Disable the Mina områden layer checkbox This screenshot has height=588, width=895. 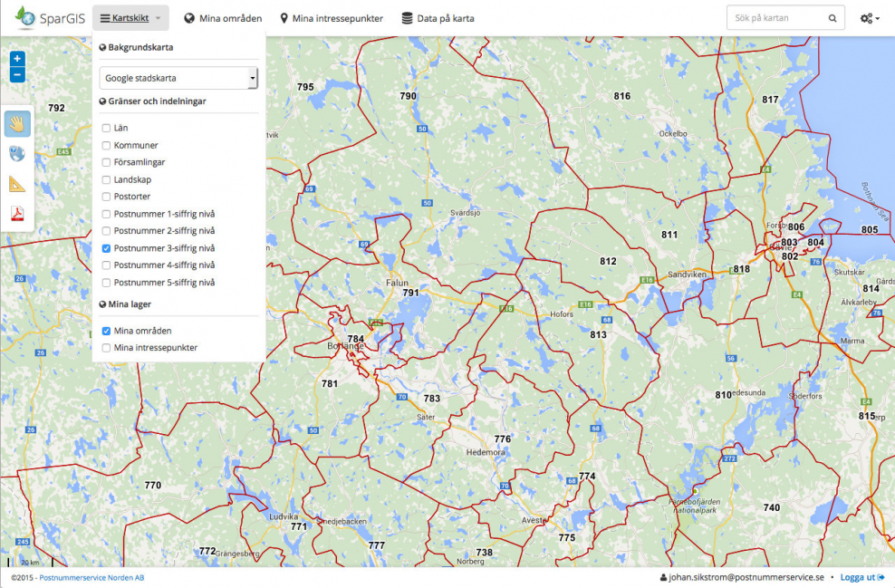[x=106, y=331]
